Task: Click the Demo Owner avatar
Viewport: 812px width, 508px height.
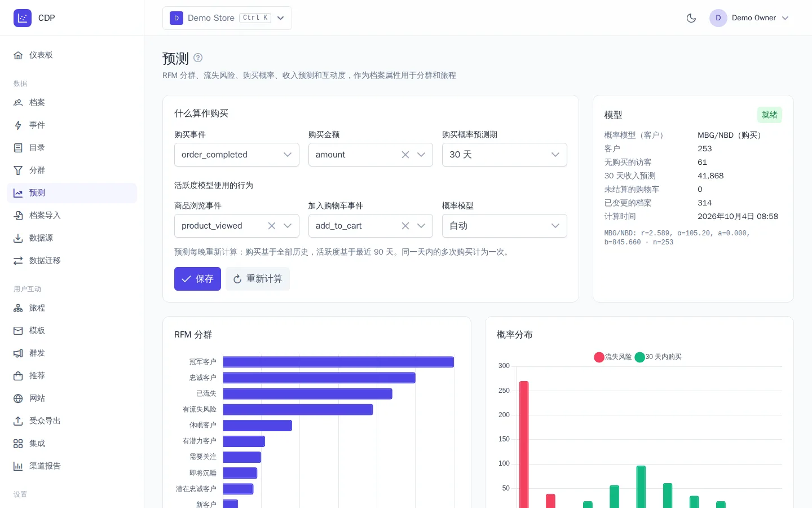Action: 718,18
